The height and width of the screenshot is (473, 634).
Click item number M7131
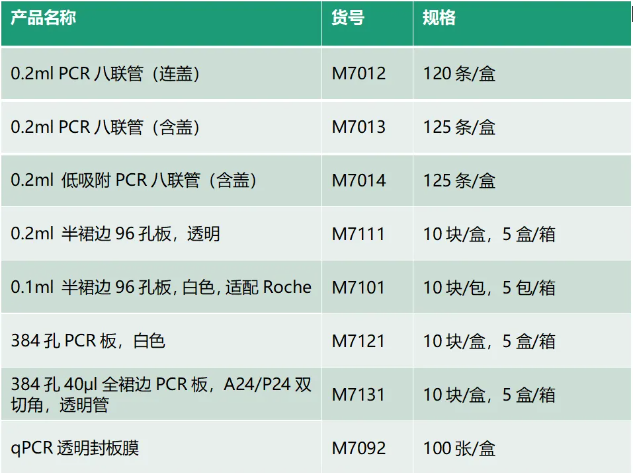[x=359, y=394]
